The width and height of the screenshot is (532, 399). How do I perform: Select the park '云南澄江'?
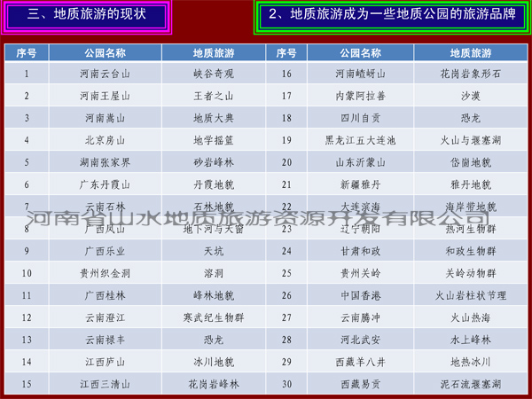tap(106, 317)
